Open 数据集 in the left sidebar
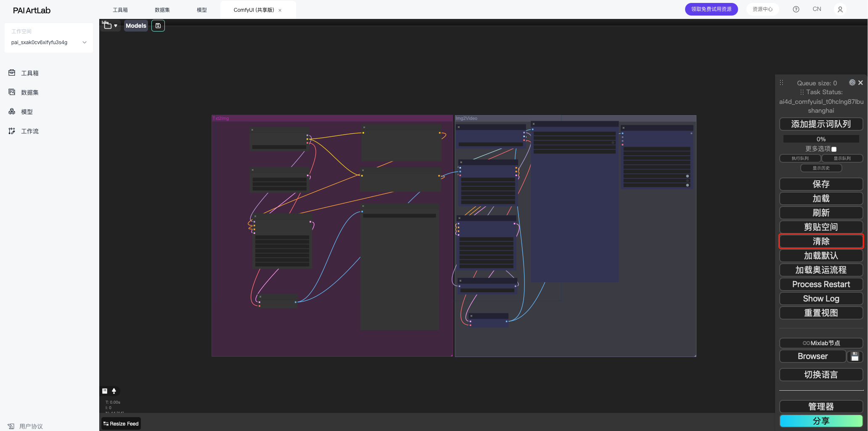Screen dimensions: 868x431 pos(30,93)
